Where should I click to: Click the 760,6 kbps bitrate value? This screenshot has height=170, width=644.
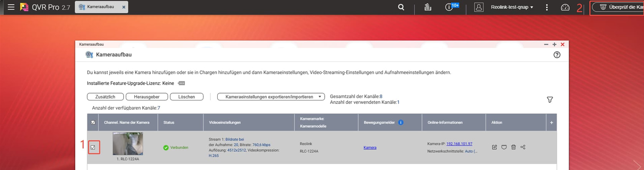click(261, 145)
